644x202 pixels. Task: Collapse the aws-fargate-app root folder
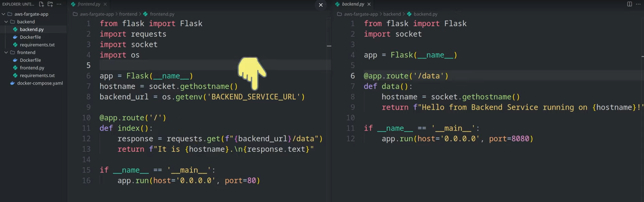click(x=4, y=14)
